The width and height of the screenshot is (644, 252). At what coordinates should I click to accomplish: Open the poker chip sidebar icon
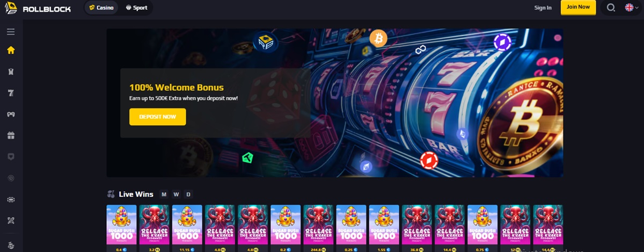coord(11,199)
